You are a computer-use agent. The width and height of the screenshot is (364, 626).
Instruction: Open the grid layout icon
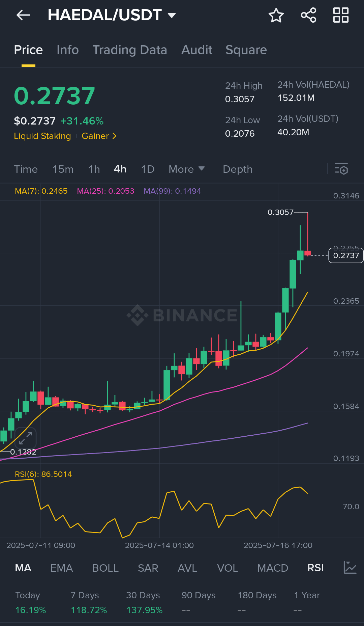341,15
